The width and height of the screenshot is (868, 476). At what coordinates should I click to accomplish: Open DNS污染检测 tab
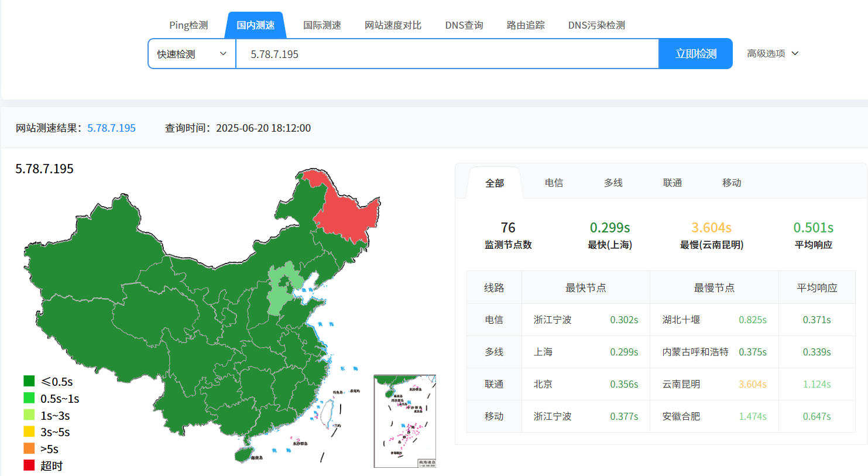(596, 25)
